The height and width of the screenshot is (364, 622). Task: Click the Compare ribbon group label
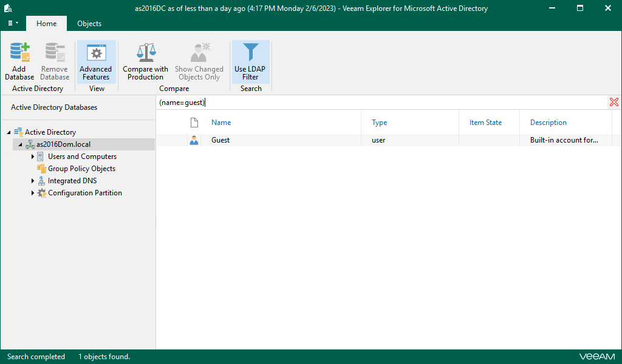click(174, 89)
